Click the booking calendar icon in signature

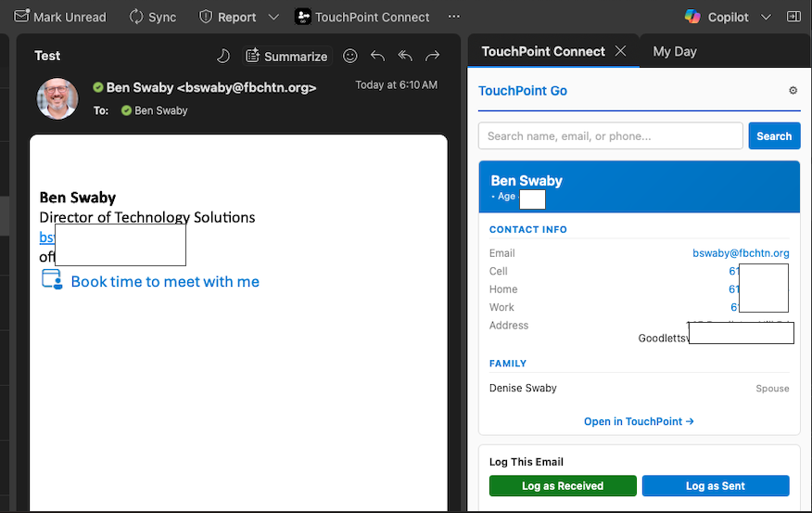click(52, 279)
